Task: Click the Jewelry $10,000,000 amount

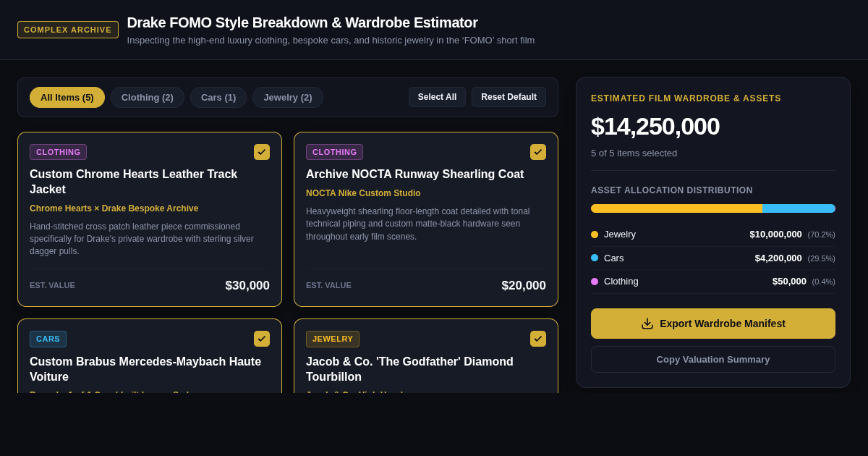Action: pyautogui.click(x=775, y=235)
